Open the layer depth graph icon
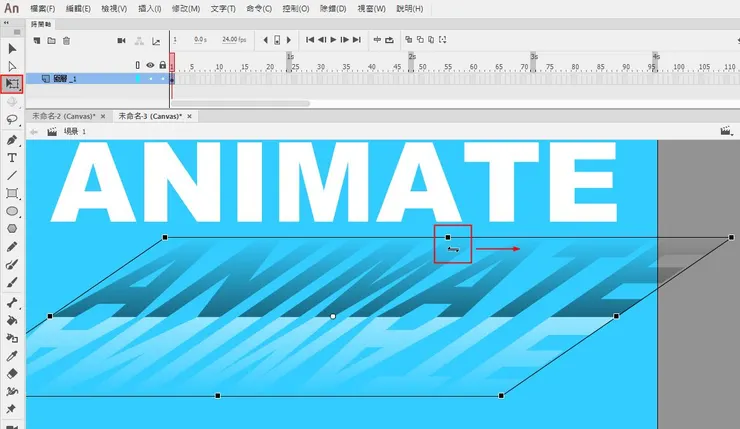This screenshot has height=429, width=740. 156,41
